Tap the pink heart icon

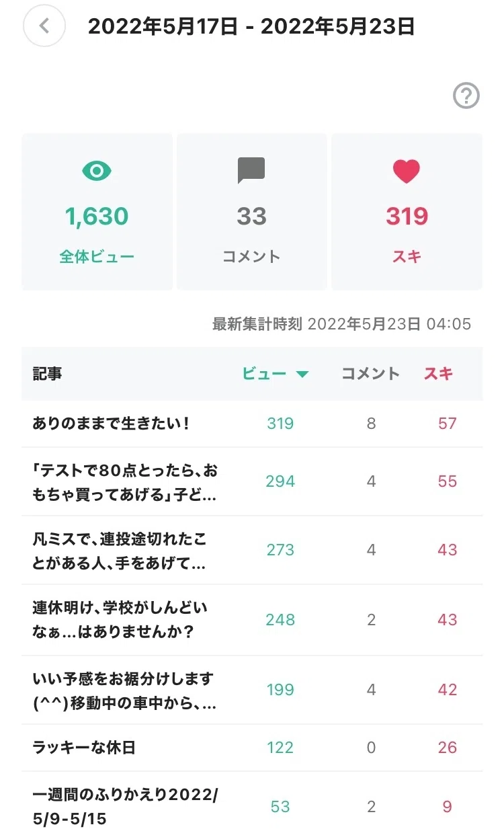(407, 171)
